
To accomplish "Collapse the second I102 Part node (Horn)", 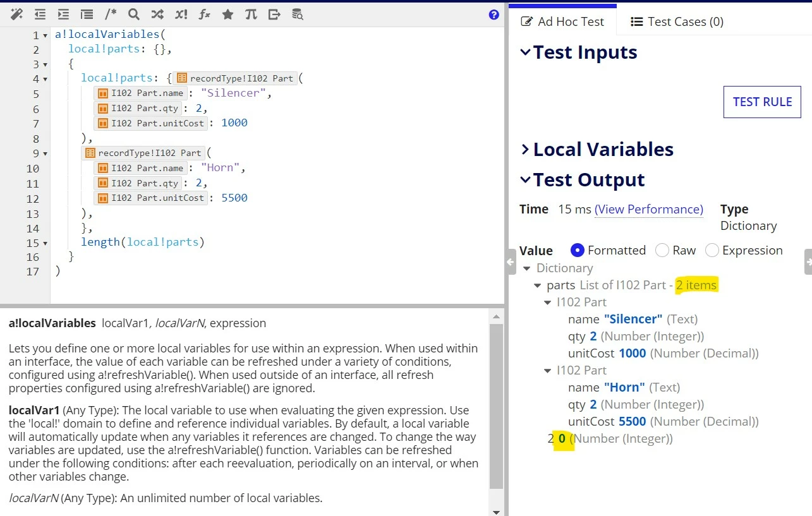I will tap(548, 371).
